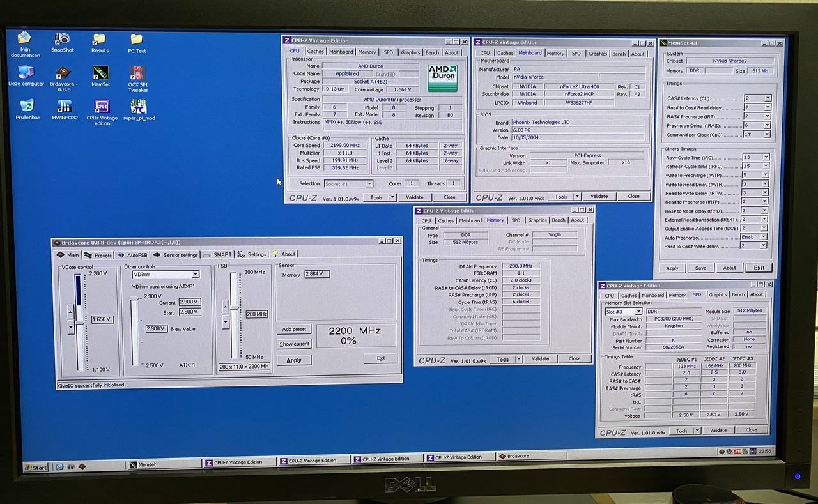Click the Save button in MemSet
The image size is (818, 504).
(700, 268)
